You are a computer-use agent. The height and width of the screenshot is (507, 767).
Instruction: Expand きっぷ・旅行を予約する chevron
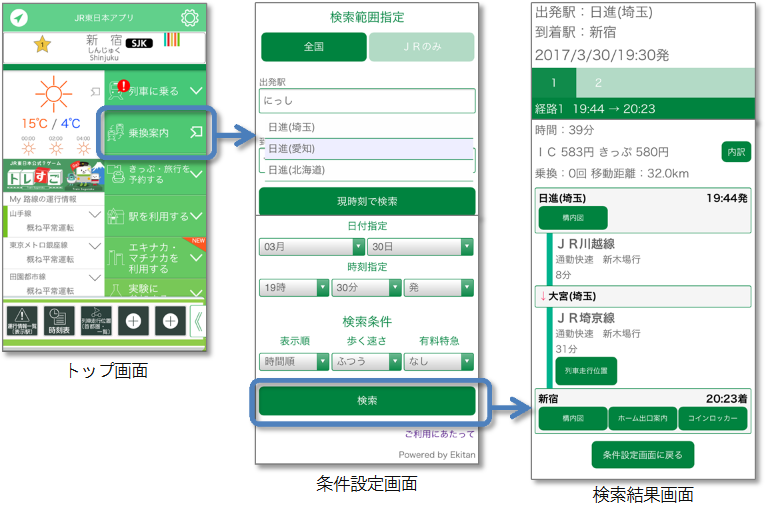click(x=196, y=174)
